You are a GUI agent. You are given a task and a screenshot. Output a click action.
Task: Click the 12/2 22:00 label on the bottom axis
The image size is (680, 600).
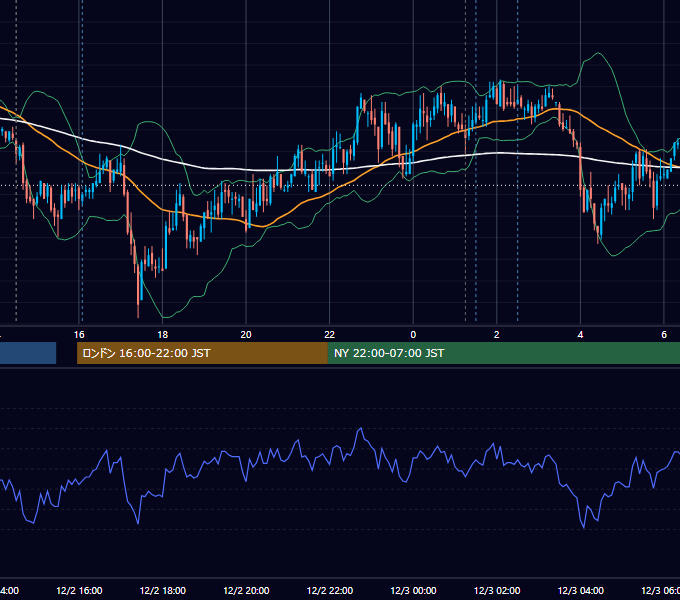330,591
